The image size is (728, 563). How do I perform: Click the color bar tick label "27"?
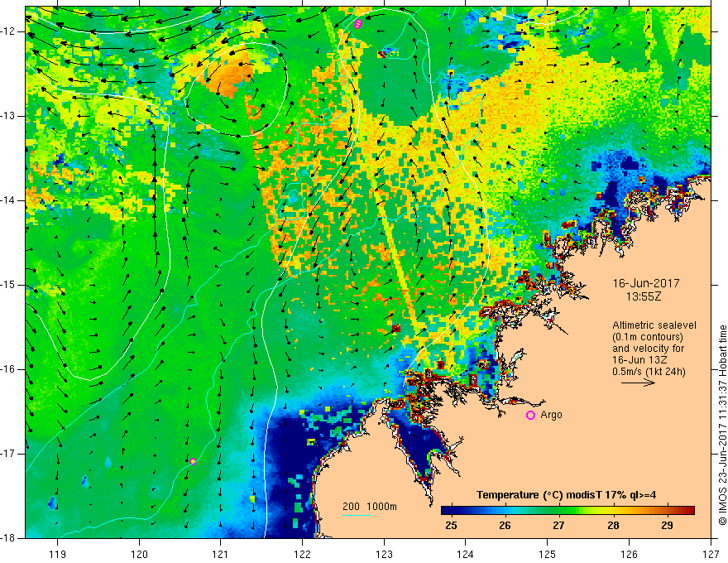(559, 526)
